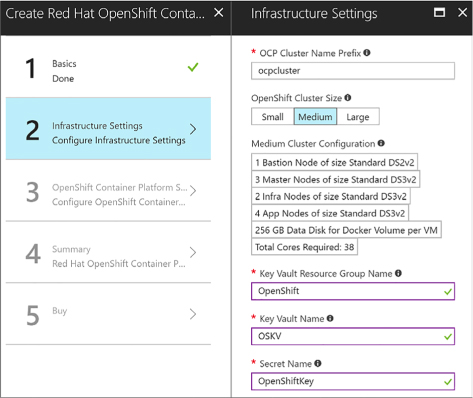Open step 4 Summary
The image size is (473, 398).
click(x=108, y=252)
